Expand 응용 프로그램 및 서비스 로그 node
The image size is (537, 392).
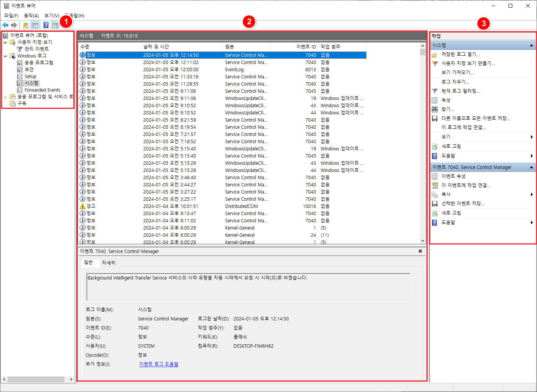tap(5, 97)
